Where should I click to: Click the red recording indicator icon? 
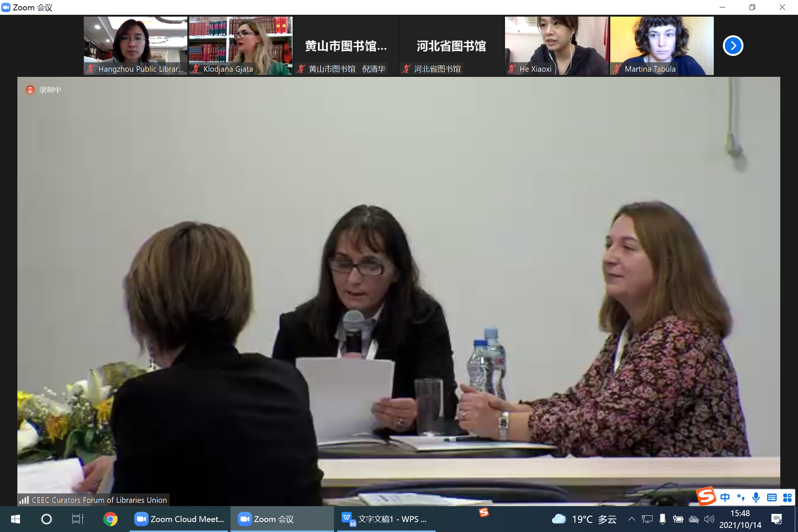[x=30, y=90]
